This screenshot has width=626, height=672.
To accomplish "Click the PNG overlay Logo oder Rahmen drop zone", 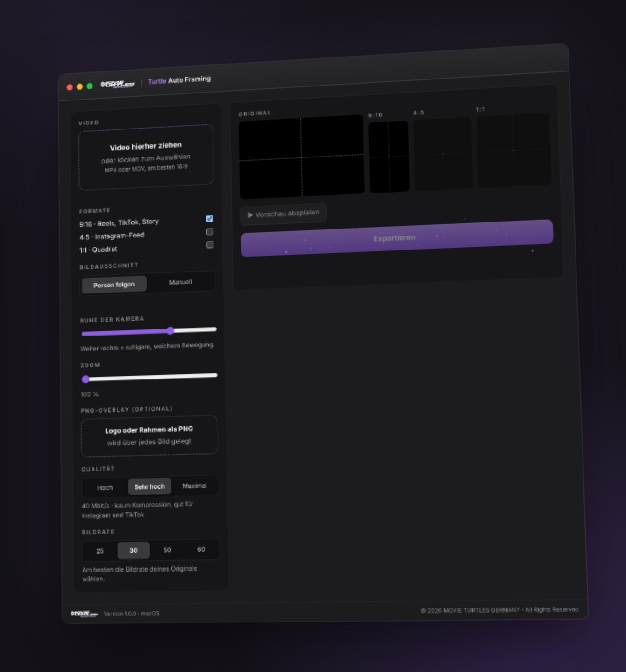I will 149,436.
